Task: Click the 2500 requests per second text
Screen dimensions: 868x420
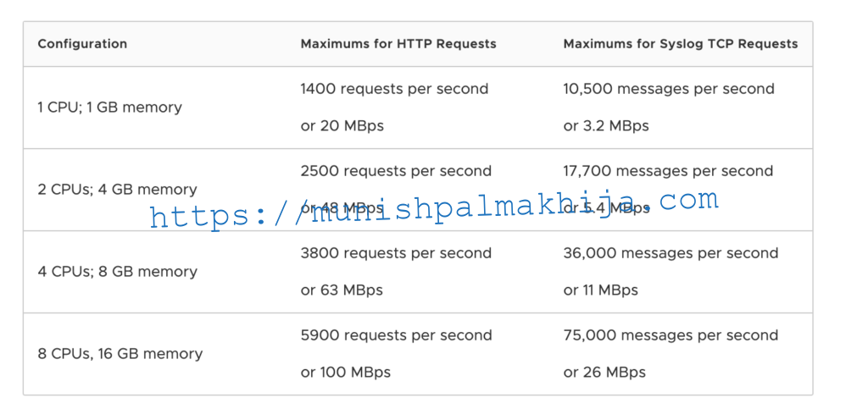Action: (x=397, y=171)
